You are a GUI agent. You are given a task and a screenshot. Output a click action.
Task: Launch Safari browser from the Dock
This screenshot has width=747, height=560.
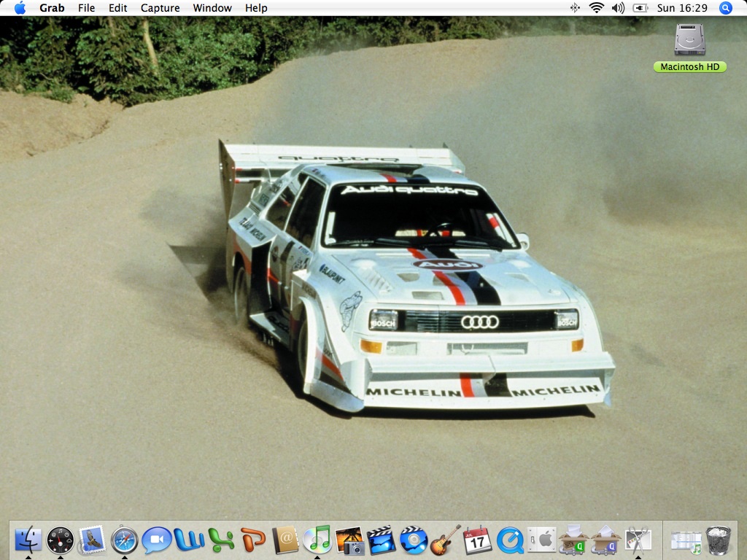point(124,540)
